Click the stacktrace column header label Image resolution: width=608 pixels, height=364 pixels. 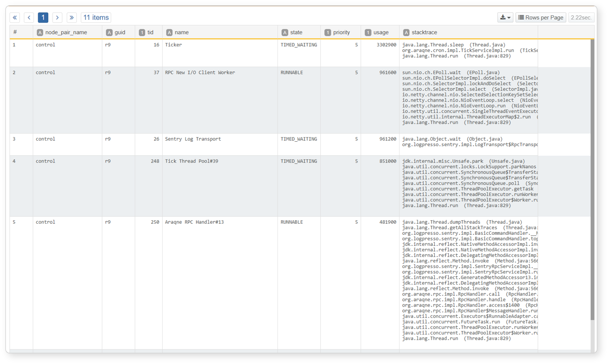(x=425, y=32)
